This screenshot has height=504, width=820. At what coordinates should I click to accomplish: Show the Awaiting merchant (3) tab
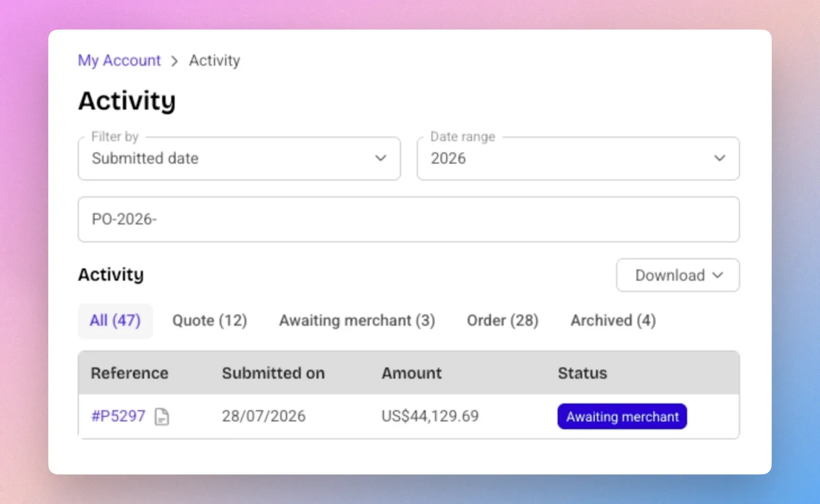point(357,320)
